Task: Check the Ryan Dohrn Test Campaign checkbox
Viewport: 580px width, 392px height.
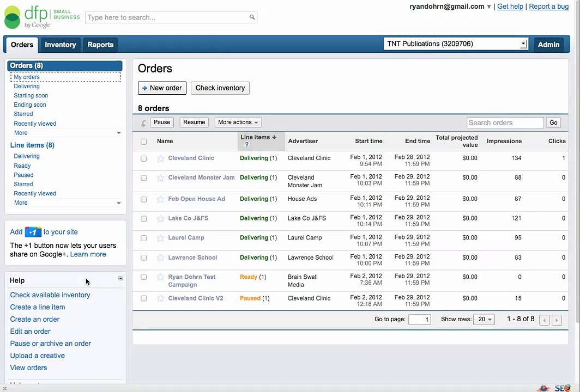Action: (143, 277)
